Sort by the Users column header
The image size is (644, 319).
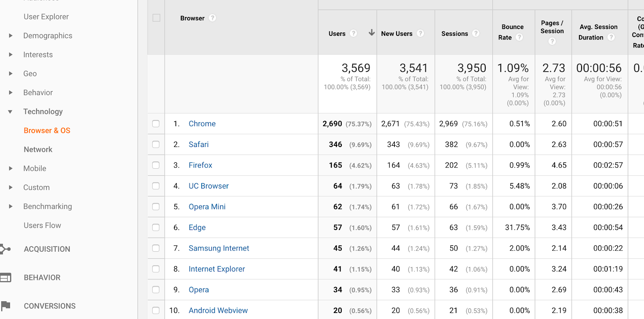(x=337, y=34)
